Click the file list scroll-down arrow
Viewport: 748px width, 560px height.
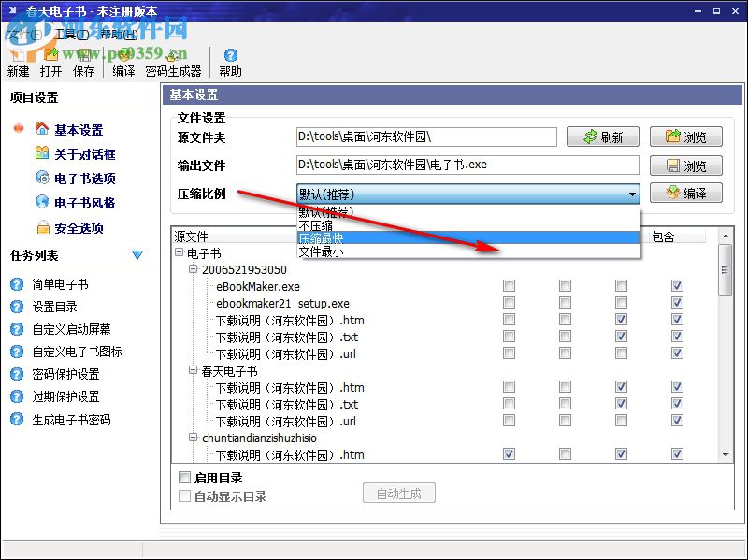point(726,455)
